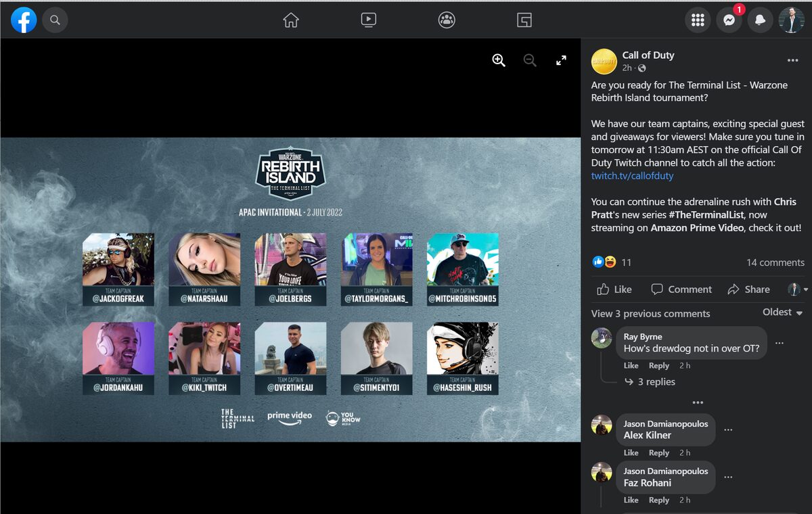
Task: Open Jason Damianopoulos avatar on Faz Rohani comment
Action: (x=602, y=472)
